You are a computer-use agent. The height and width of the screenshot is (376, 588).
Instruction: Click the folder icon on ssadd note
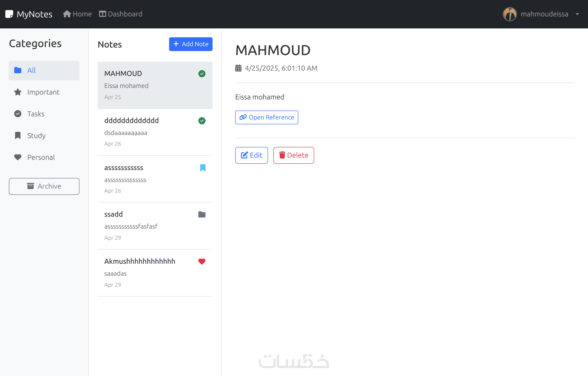point(202,214)
